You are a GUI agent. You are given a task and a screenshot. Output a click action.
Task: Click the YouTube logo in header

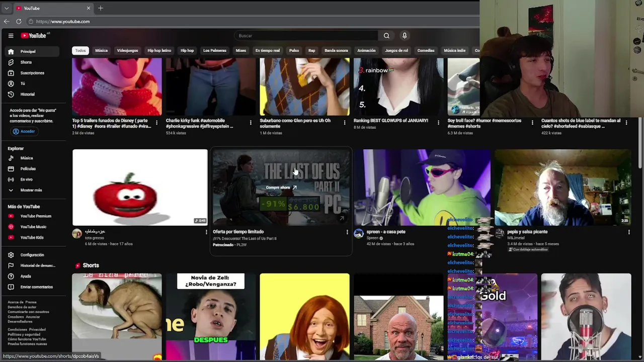pyautogui.click(x=34, y=36)
